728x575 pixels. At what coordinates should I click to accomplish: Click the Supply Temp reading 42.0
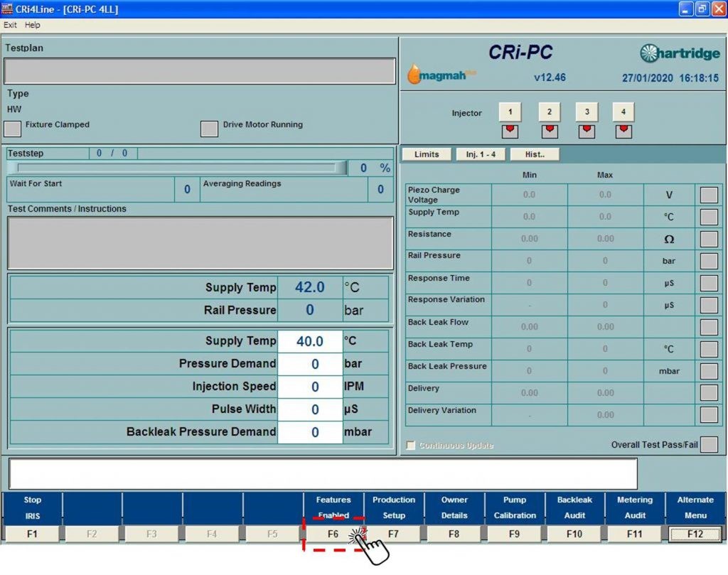(310, 287)
